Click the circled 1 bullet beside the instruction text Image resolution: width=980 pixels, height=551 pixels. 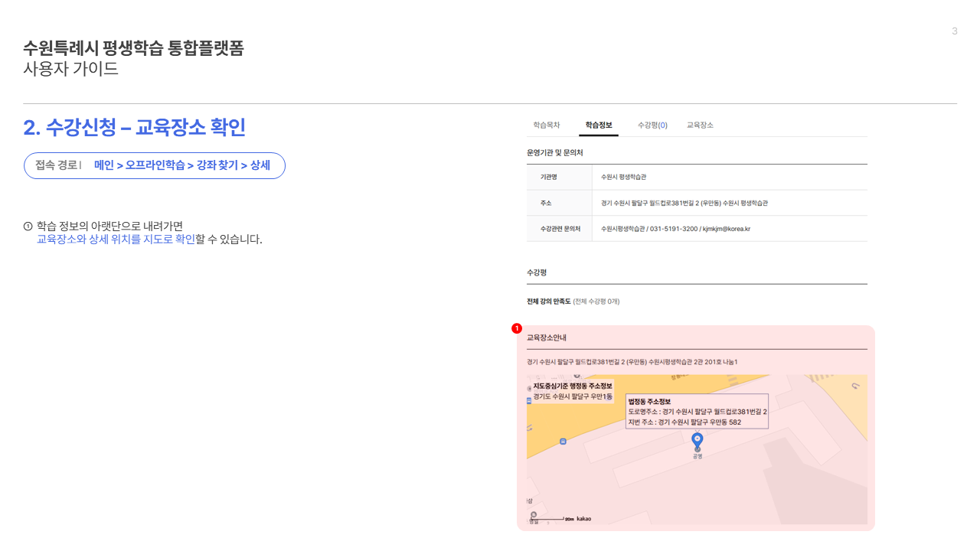(x=28, y=227)
